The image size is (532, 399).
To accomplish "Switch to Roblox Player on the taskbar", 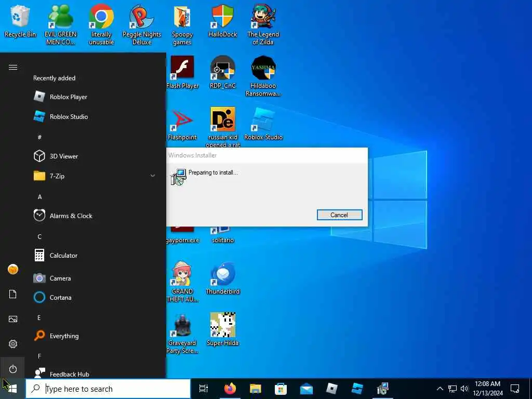I will click(332, 389).
